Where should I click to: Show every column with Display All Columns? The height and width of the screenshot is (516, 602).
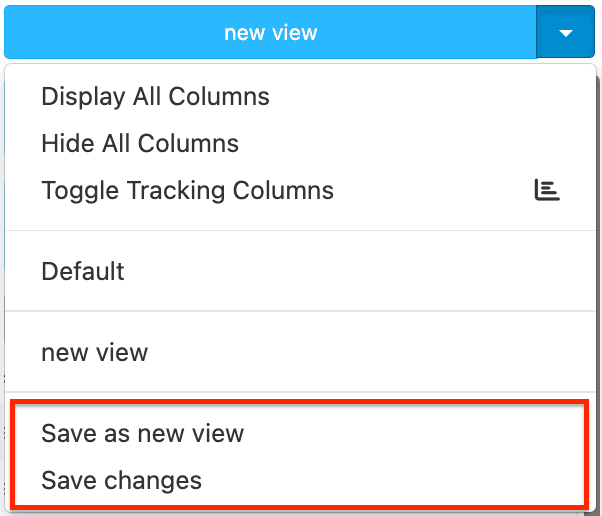coord(155,97)
